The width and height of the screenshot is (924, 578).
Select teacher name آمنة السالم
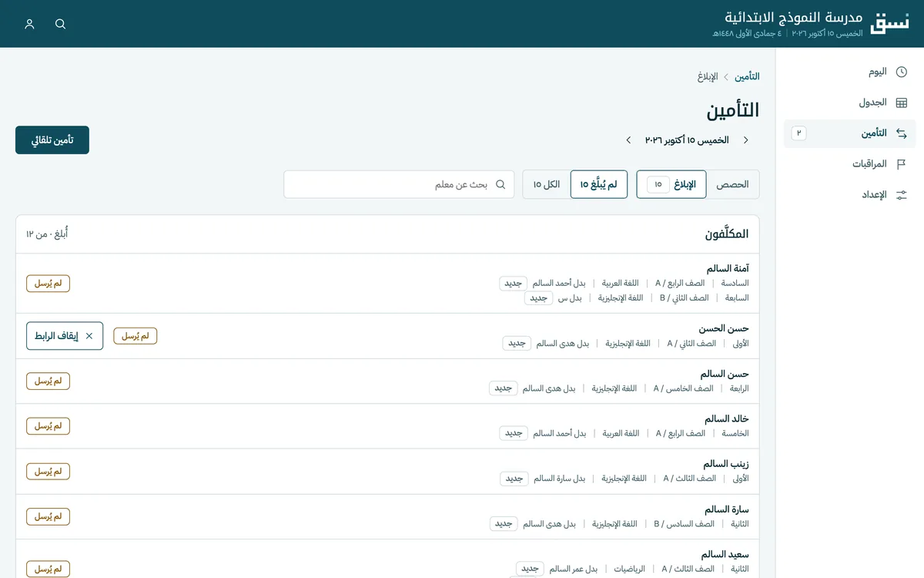click(x=728, y=268)
